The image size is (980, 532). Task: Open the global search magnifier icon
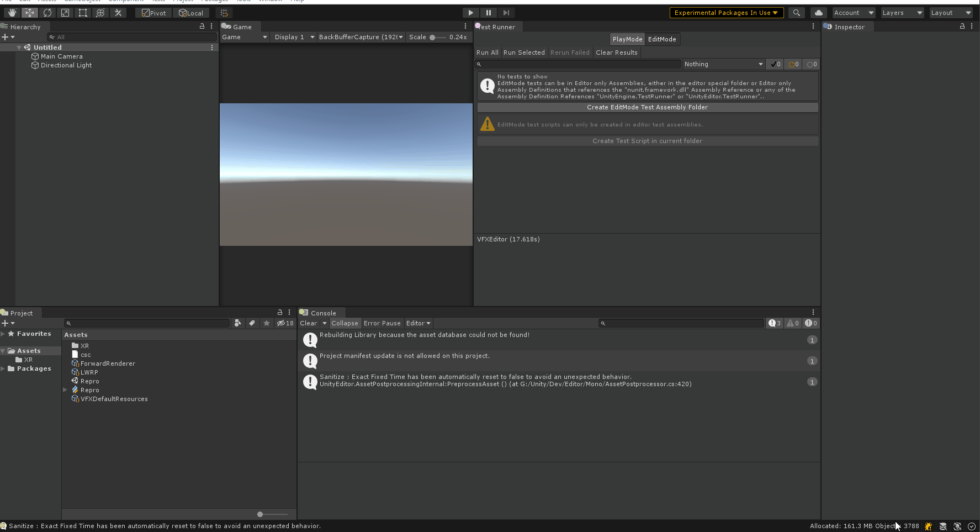pos(796,13)
